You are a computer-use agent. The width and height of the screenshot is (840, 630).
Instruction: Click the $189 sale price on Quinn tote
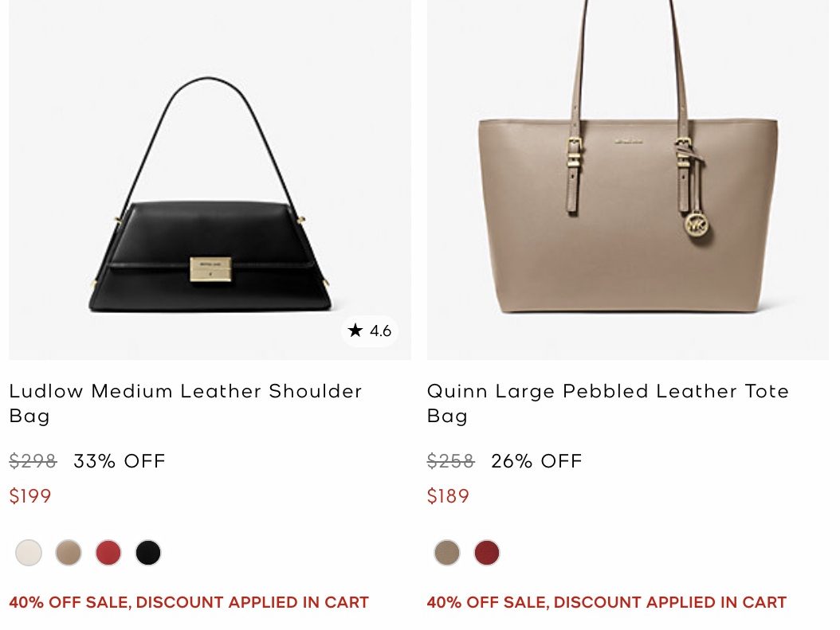click(448, 496)
